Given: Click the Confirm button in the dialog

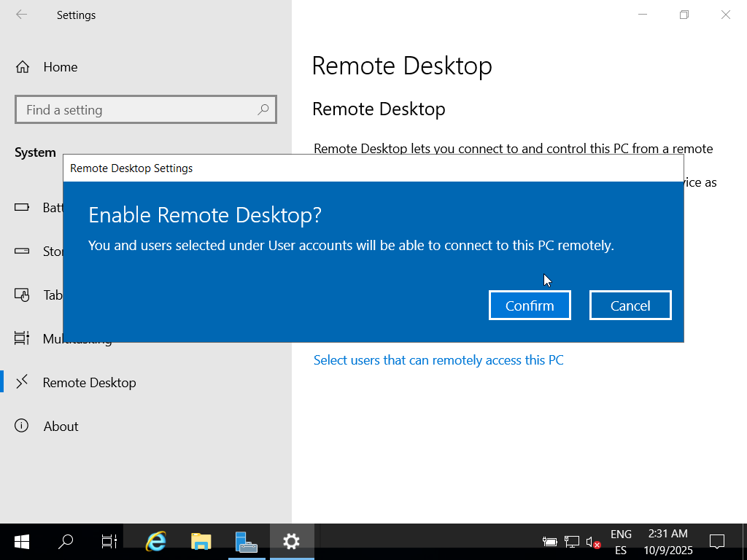Looking at the screenshot, I should coord(530,306).
